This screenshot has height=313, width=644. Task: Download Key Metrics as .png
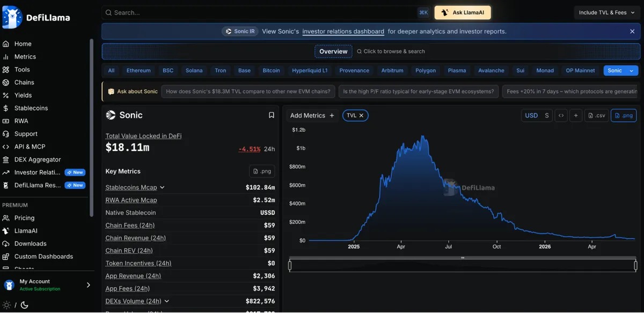(262, 171)
